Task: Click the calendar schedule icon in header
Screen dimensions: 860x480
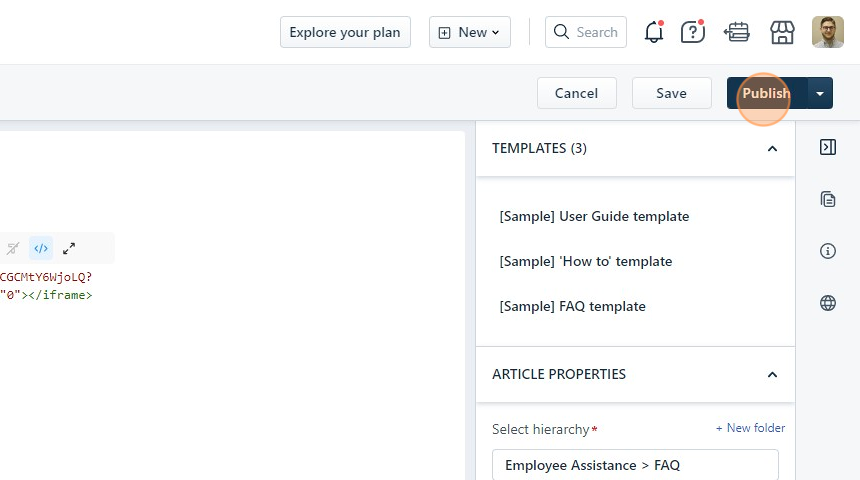Action: coord(738,32)
